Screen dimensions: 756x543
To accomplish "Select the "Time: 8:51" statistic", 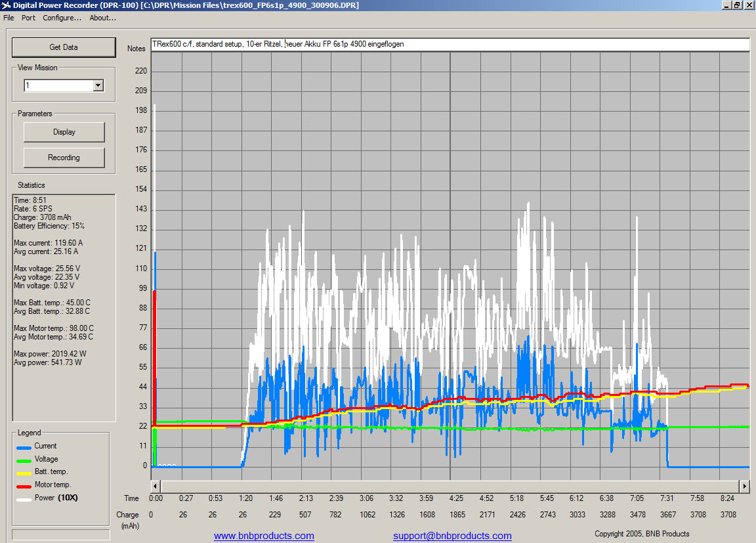I will pyautogui.click(x=30, y=200).
